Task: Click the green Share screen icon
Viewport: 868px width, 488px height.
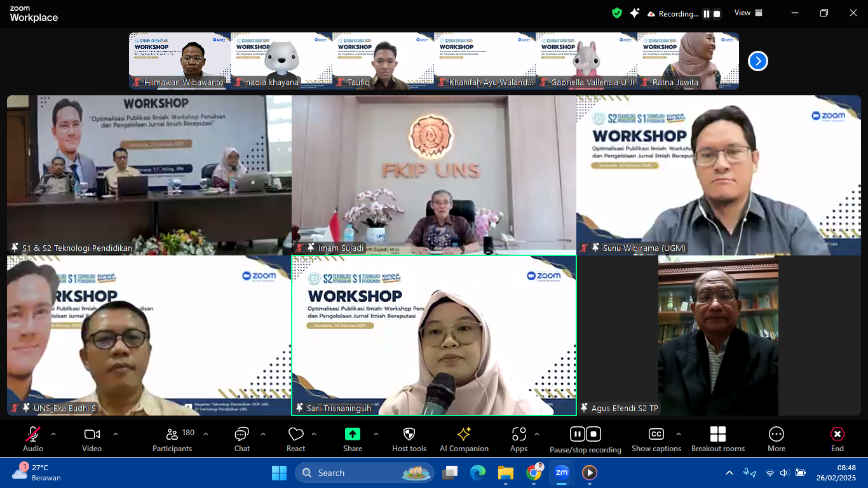Action: 352,435
